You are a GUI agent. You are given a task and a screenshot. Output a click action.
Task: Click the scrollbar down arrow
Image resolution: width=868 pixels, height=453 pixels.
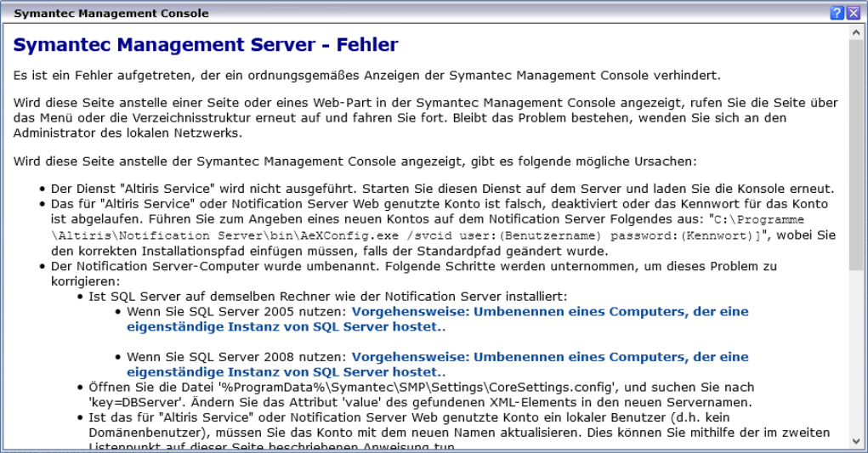tap(855, 440)
